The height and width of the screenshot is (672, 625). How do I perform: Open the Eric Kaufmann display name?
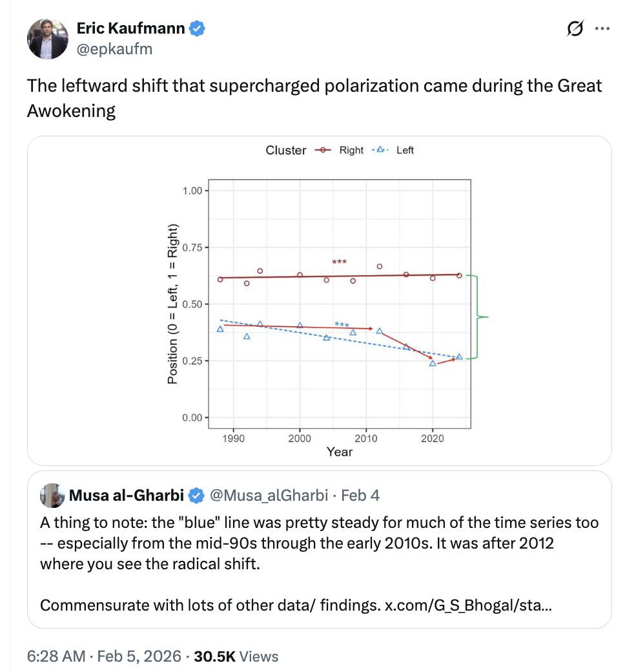130,28
